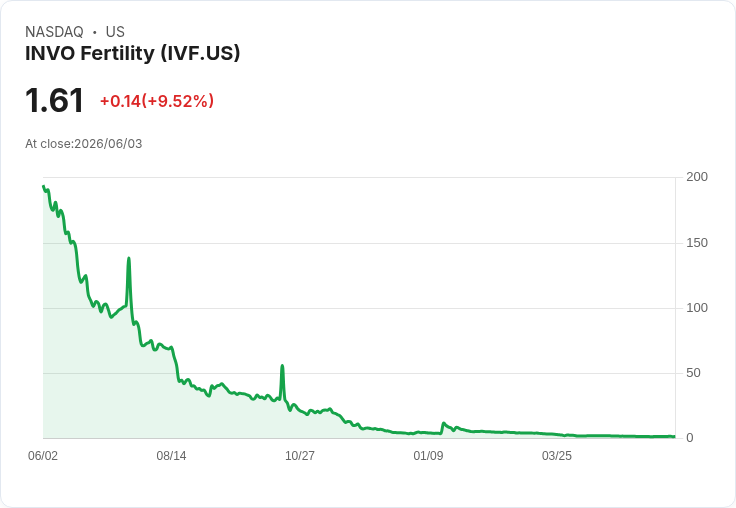Select the NASDAQ exchange label
The image size is (736, 508).
point(54,32)
